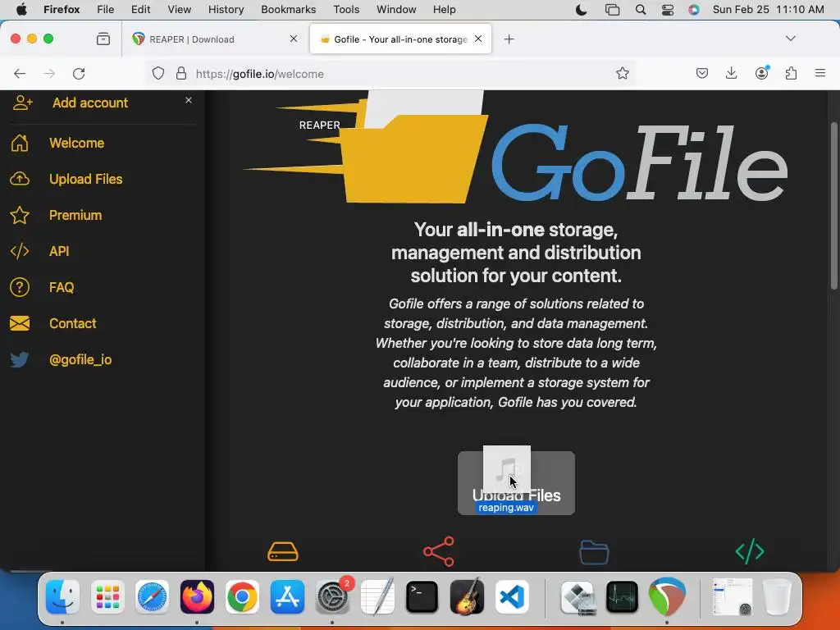
Task: Open the Premium sidebar link
Action: point(75,215)
